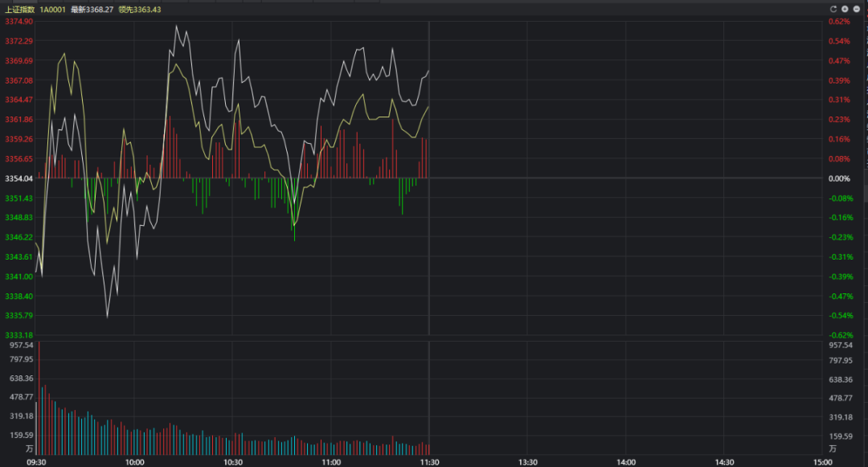Viewport: 868px width, 467px height.
Task: Click the 14:00 time axis label
Action: (626, 462)
